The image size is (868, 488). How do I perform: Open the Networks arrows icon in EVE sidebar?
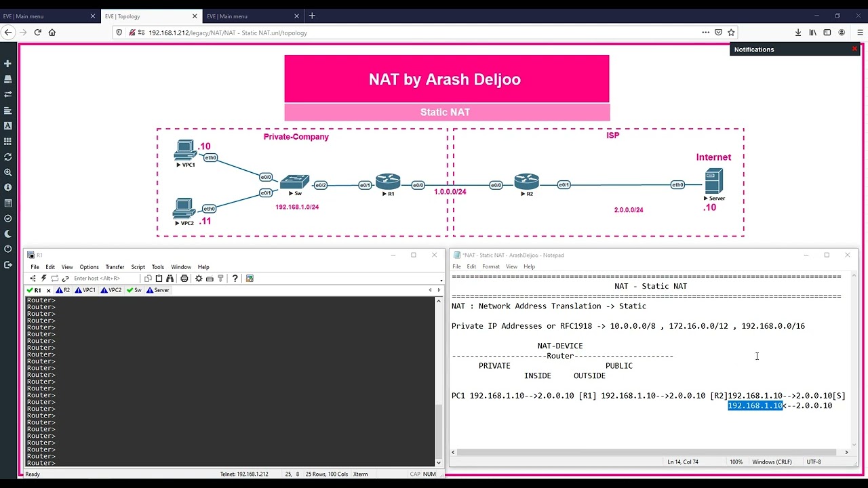click(x=7, y=95)
